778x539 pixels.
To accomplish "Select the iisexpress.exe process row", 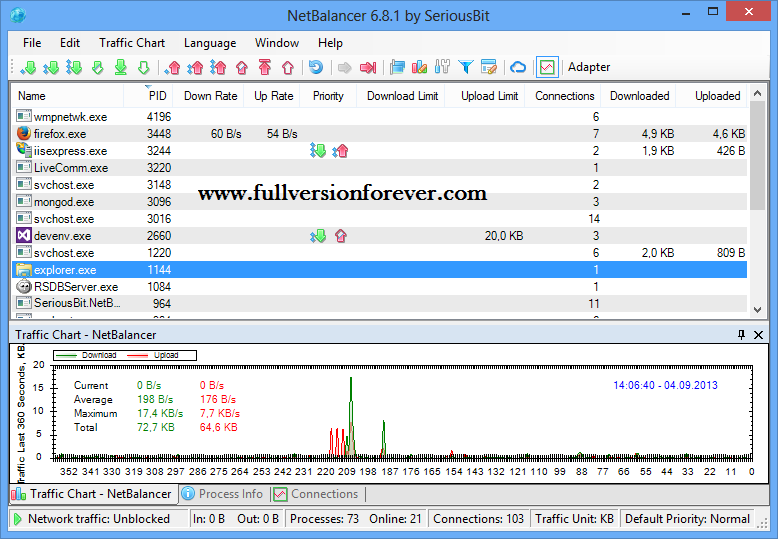I will [380, 150].
